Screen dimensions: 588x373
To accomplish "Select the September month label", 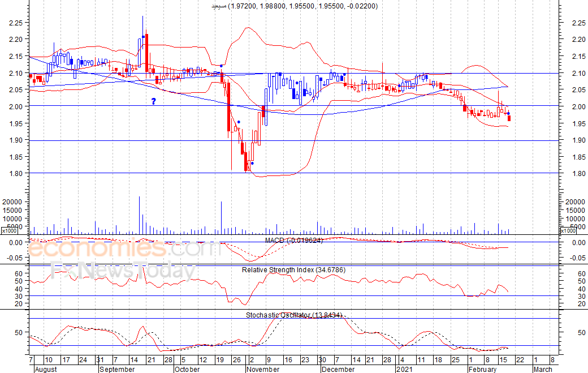I will point(117,369).
